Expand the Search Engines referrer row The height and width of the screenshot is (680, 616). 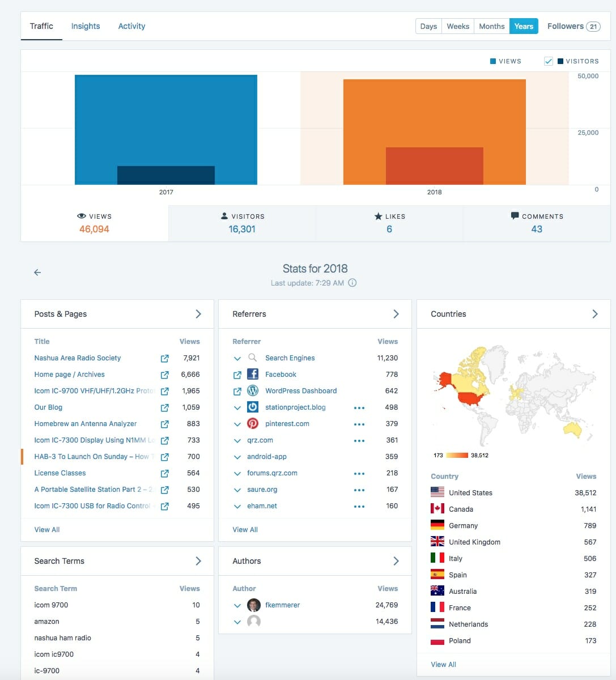[237, 358]
